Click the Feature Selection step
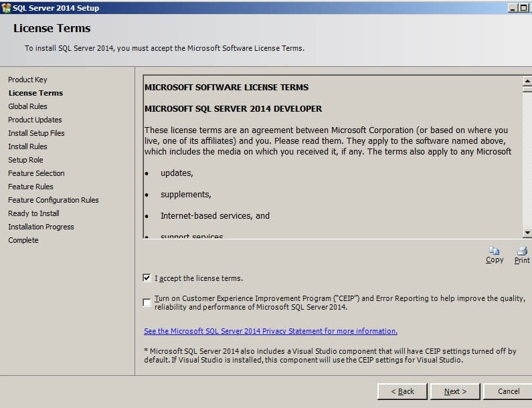Image resolution: width=532 pixels, height=408 pixels. point(36,173)
